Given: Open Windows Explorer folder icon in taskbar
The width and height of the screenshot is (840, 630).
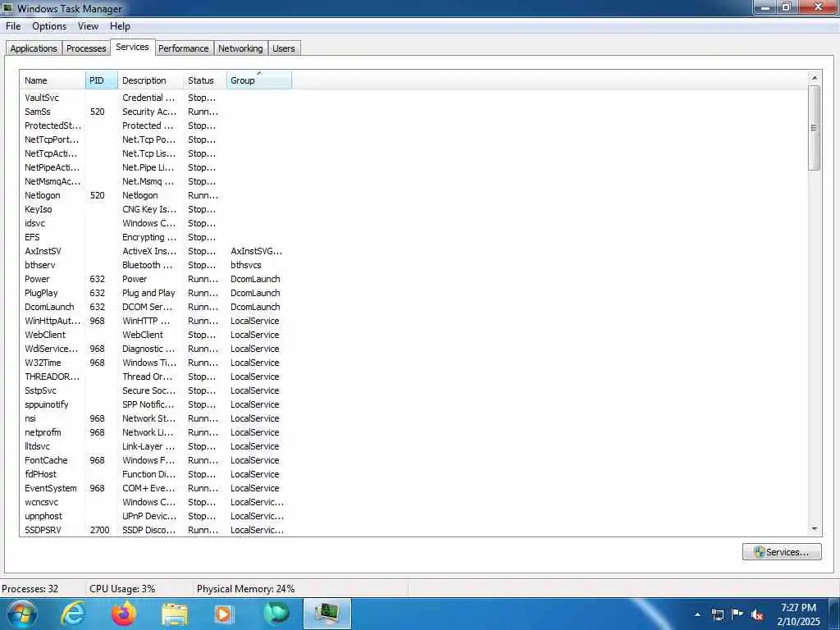Looking at the screenshot, I should coord(175,615).
